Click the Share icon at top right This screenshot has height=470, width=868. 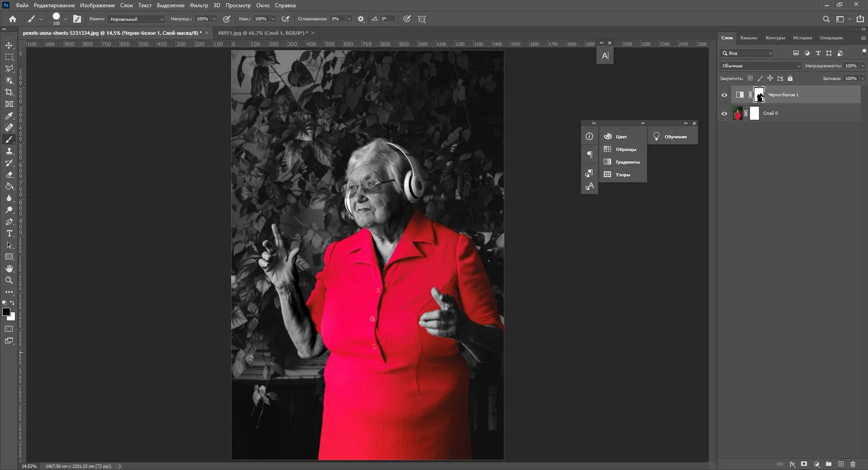pos(860,19)
